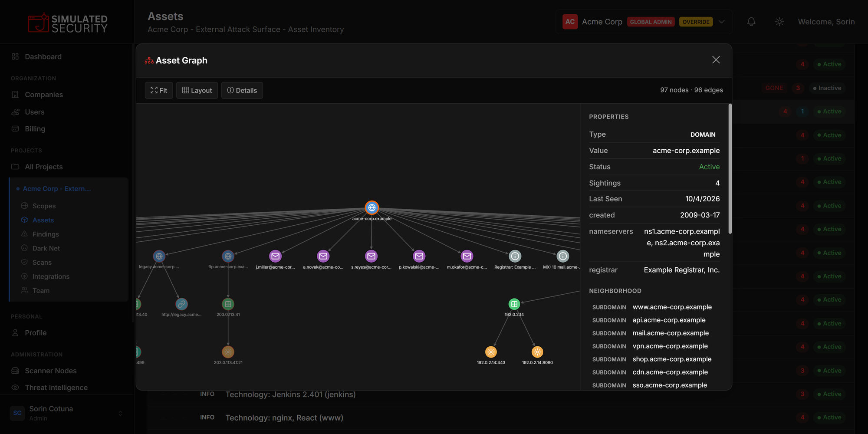
Task: Open the Billing section
Action: tap(35, 129)
